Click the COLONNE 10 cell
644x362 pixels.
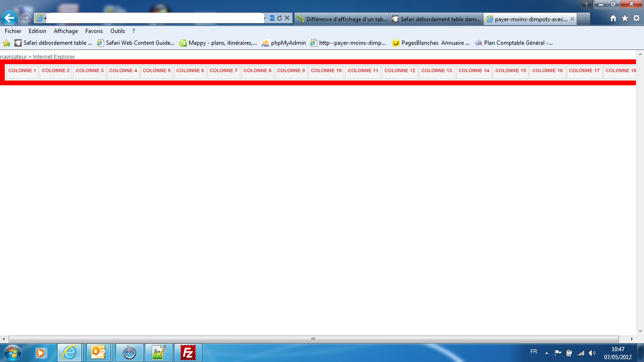click(326, 72)
